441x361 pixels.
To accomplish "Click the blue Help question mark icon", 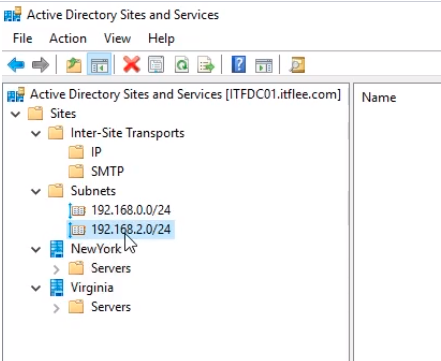I will 239,64.
